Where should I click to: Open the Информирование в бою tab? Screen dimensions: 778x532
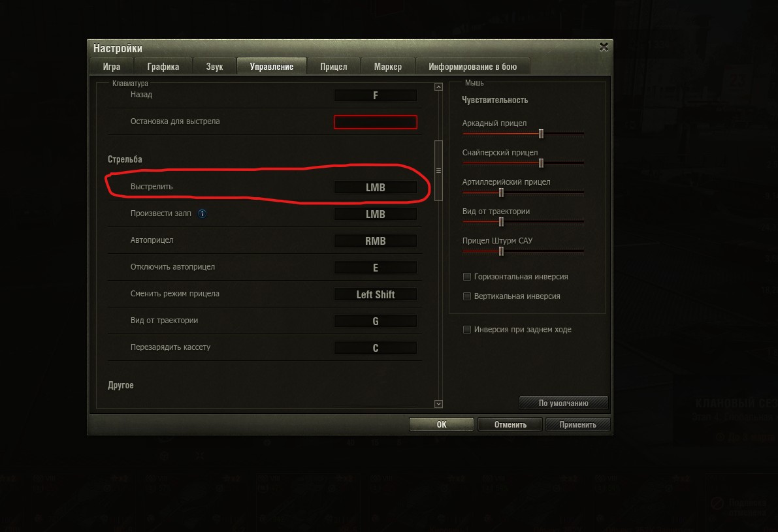pyautogui.click(x=472, y=67)
